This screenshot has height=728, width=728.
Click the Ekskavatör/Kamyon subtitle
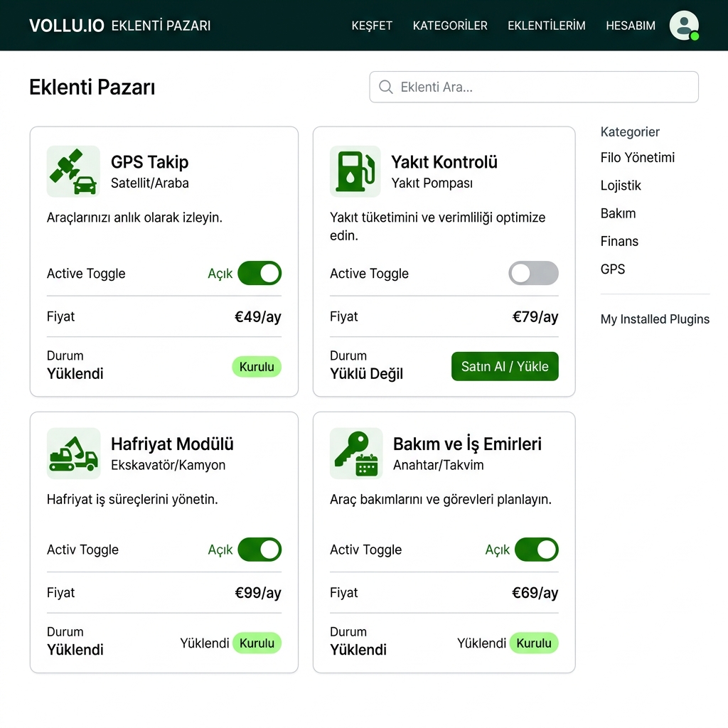coord(168,465)
